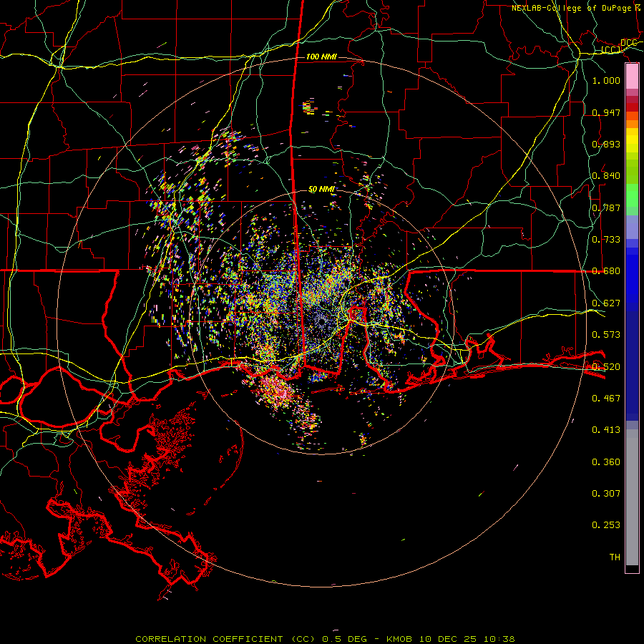Click the 50 NMI range ring label
Screen dimensions: 644x644
coord(321,190)
